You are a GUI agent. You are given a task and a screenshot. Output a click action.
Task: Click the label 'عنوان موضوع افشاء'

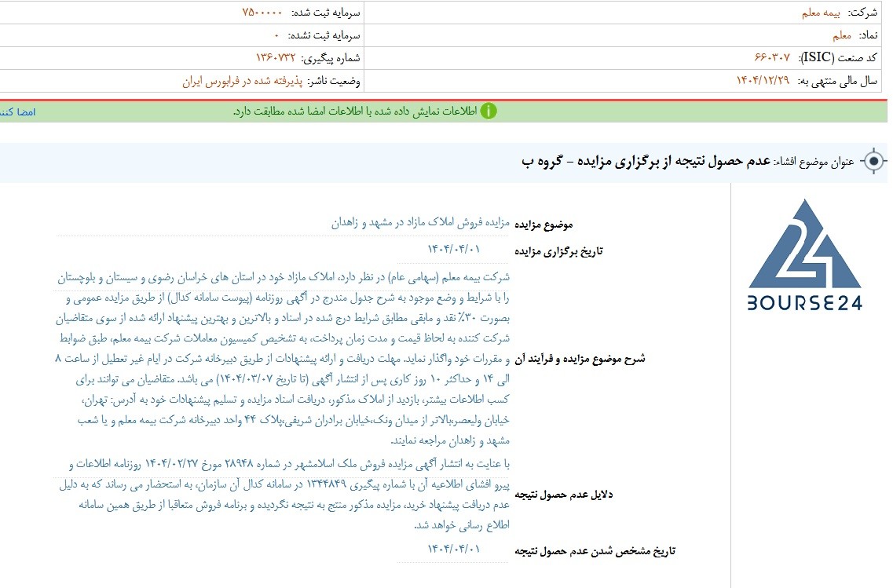tap(814, 163)
